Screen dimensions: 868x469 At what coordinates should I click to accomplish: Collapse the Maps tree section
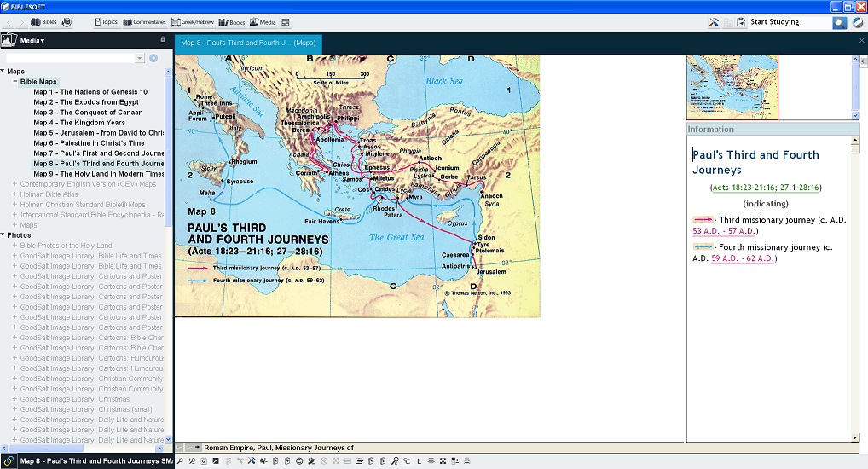point(3,71)
